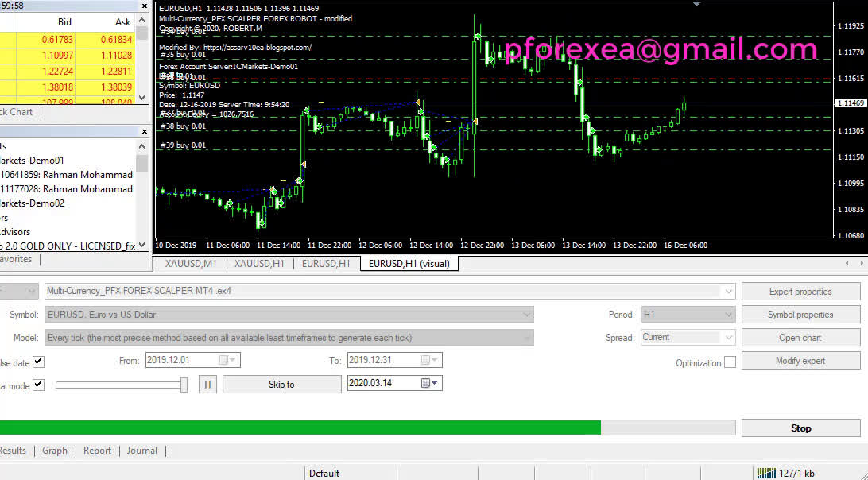Open the expert advisor selection dropdown
868x480 pixels.
point(728,292)
